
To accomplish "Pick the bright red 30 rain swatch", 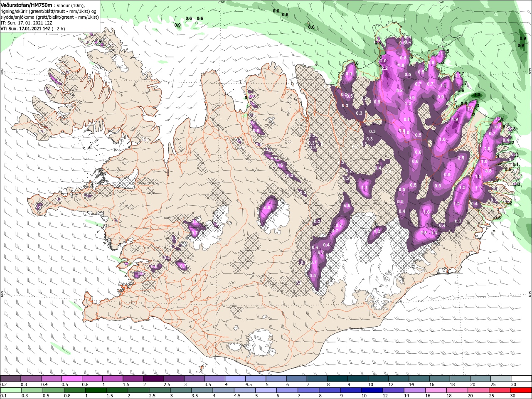I will click(x=522, y=390).
